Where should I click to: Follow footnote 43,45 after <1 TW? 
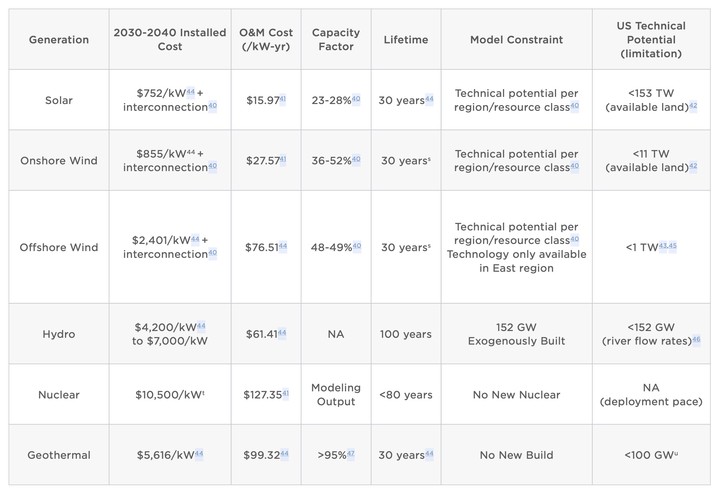[668, 246]
